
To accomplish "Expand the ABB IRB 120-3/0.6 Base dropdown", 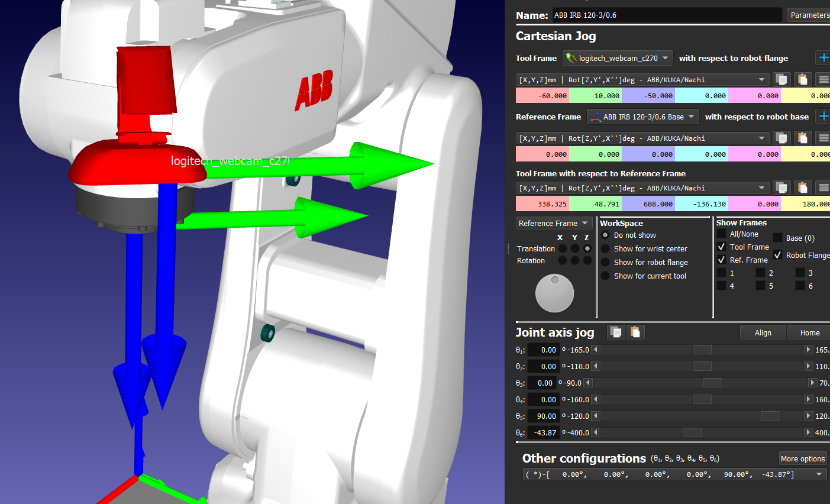I will (x=642, y=117).
